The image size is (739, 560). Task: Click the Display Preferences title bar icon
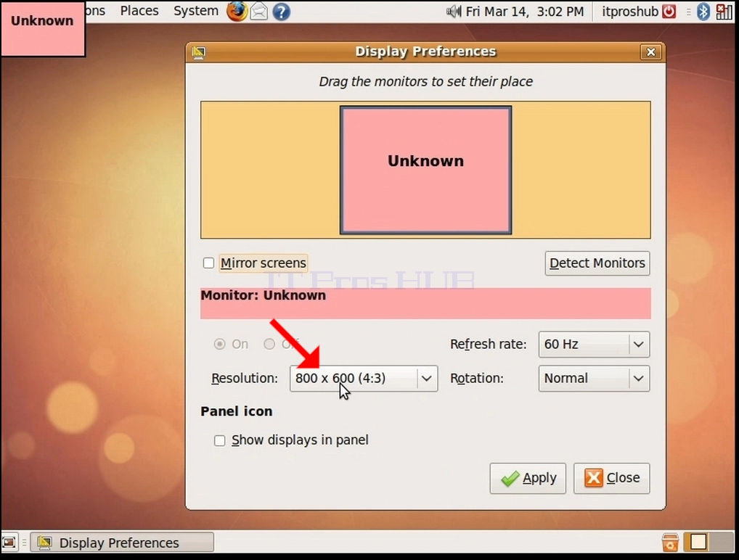click(198, 52)
